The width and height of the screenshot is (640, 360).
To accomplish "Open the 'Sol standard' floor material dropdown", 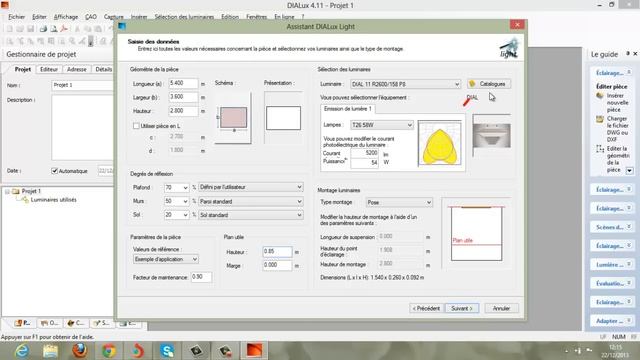I will coord(251,215).
